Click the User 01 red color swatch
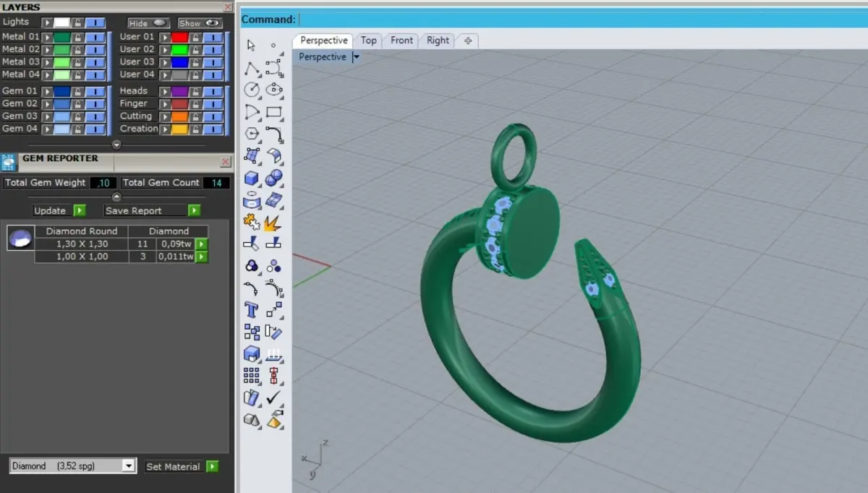The image size is (868, 493). (180, 37)
